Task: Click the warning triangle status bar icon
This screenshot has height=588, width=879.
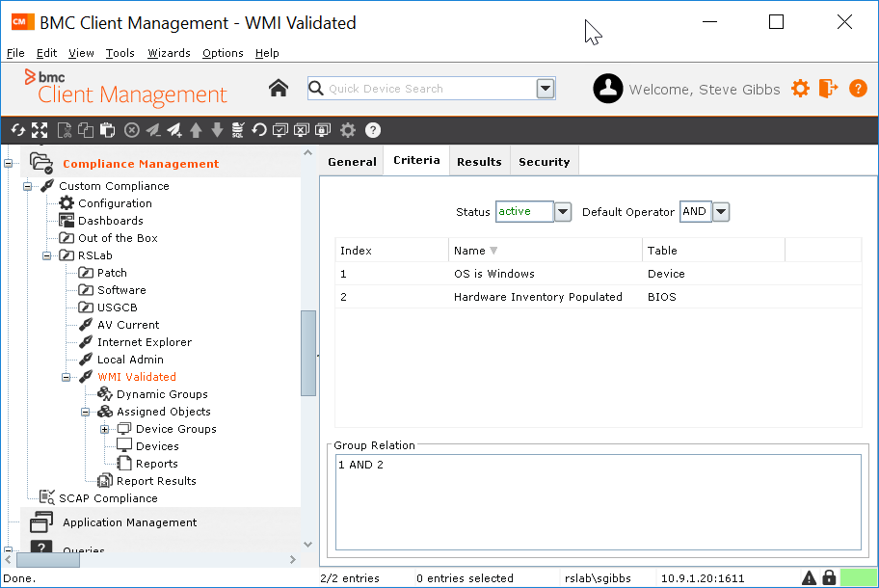Action: click(x=809, y=578)
